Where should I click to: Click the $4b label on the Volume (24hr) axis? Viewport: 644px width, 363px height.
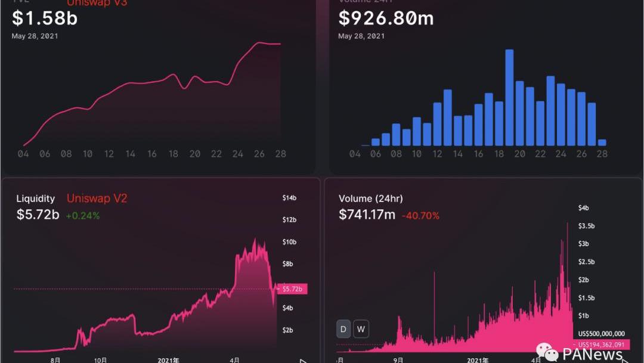point(584,208)
